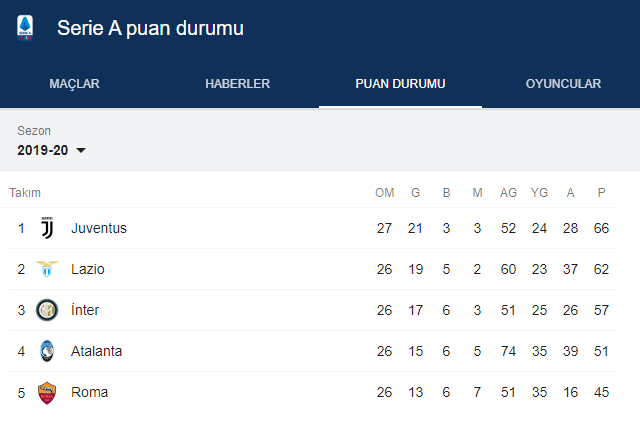Open the 2019-20 season dropdown

click(x=52, y=150)
